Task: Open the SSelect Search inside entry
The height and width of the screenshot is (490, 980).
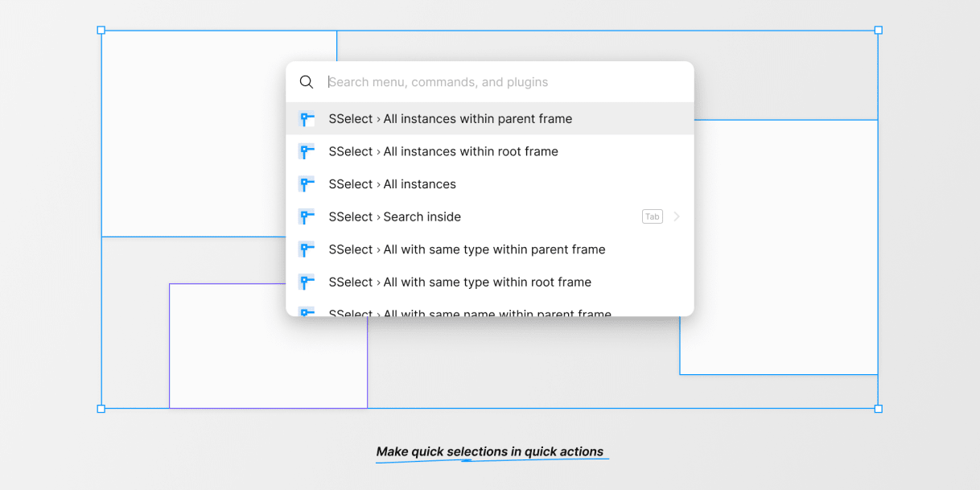Action: point(490,216)
